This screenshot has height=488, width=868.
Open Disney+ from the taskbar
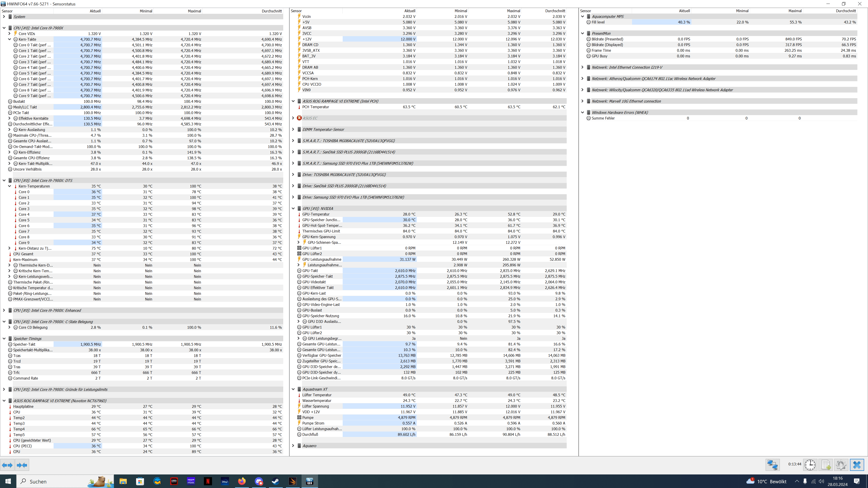tap(225, 481)
